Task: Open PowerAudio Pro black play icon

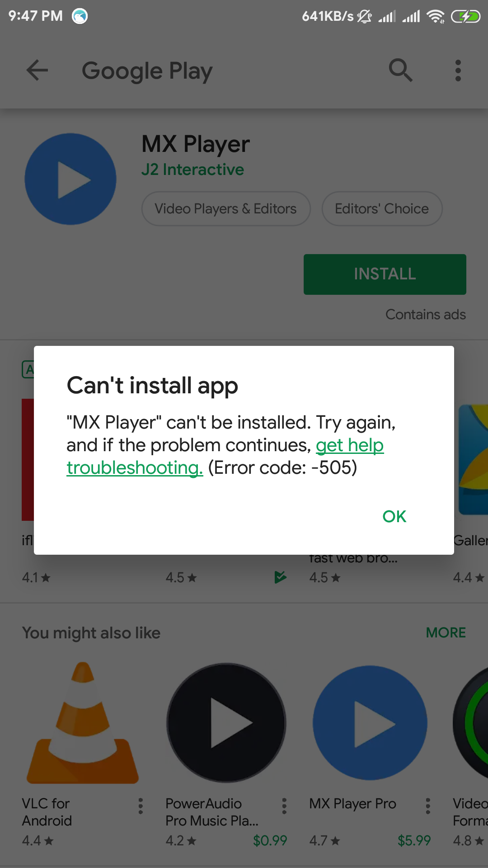Action: 226,723
